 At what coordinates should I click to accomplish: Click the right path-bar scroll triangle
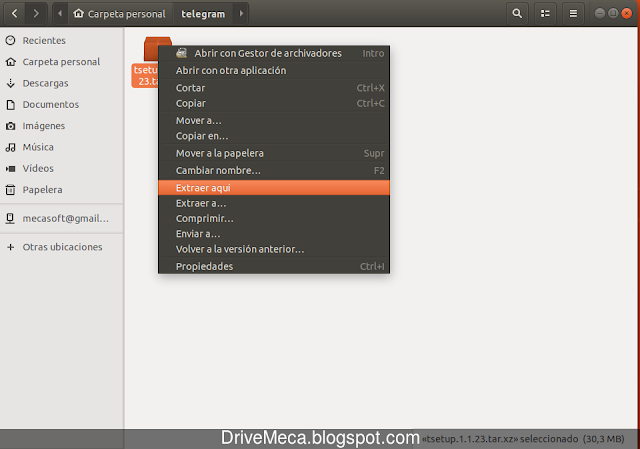point(241,13)
